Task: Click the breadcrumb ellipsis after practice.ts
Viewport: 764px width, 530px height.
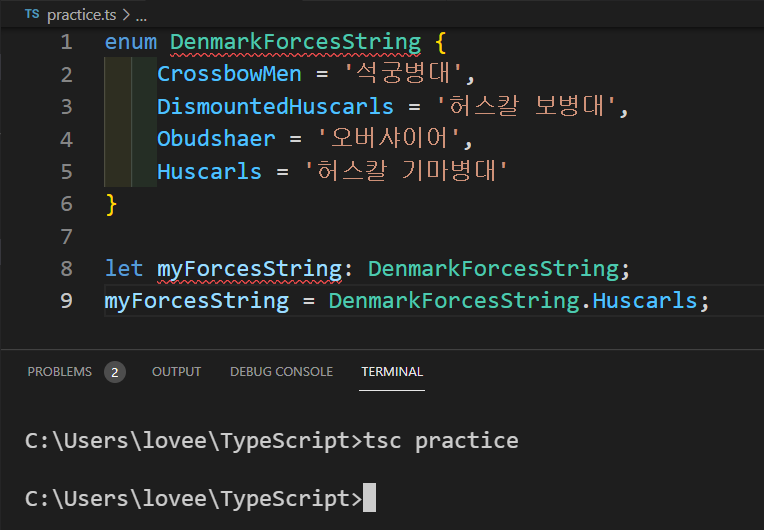Action: pos(141,18)
